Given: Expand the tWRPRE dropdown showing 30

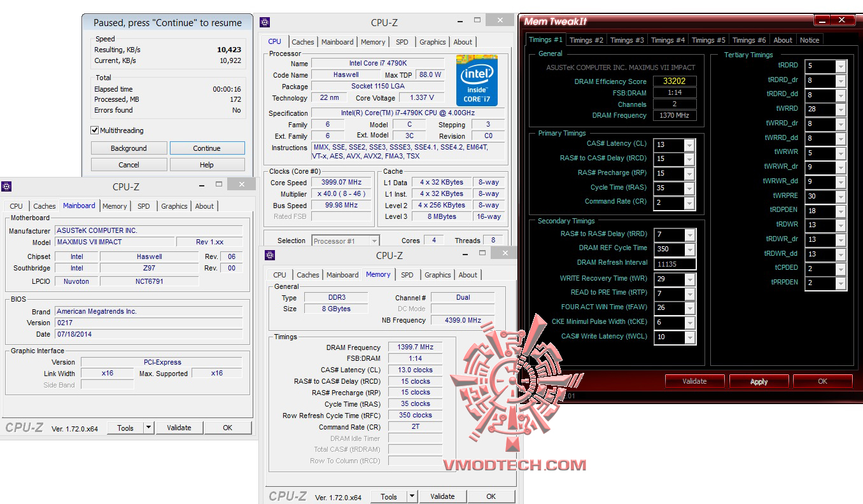Looking at the screenshot, I should 841,197.
